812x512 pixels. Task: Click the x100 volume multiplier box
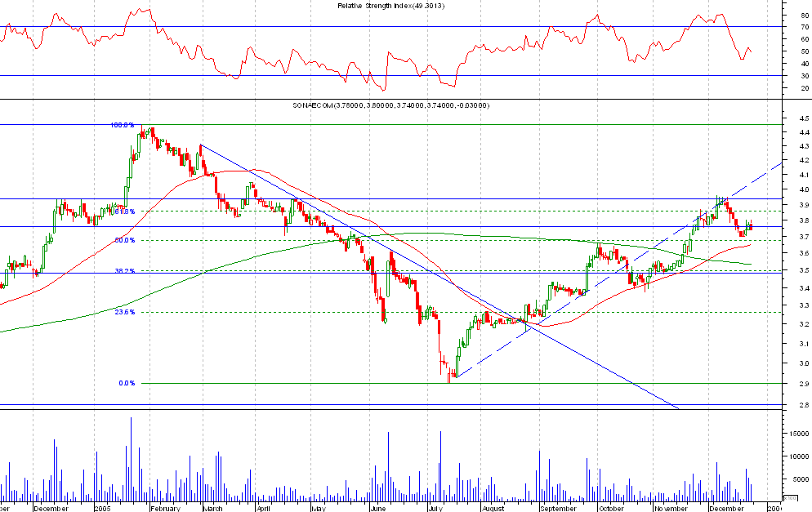tap(790, 499)
